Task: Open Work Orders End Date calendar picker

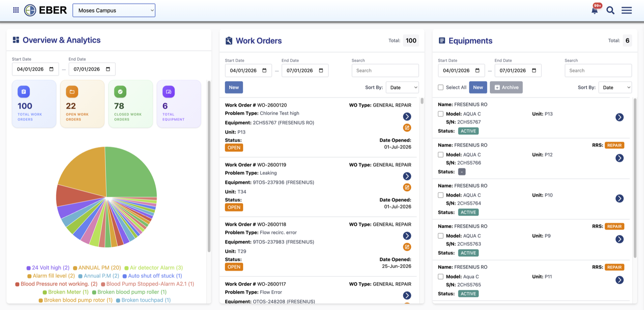Action: 321,70
